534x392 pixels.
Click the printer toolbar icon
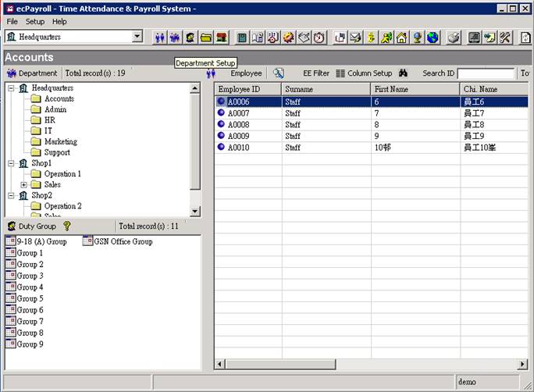(x=454, y=37)
